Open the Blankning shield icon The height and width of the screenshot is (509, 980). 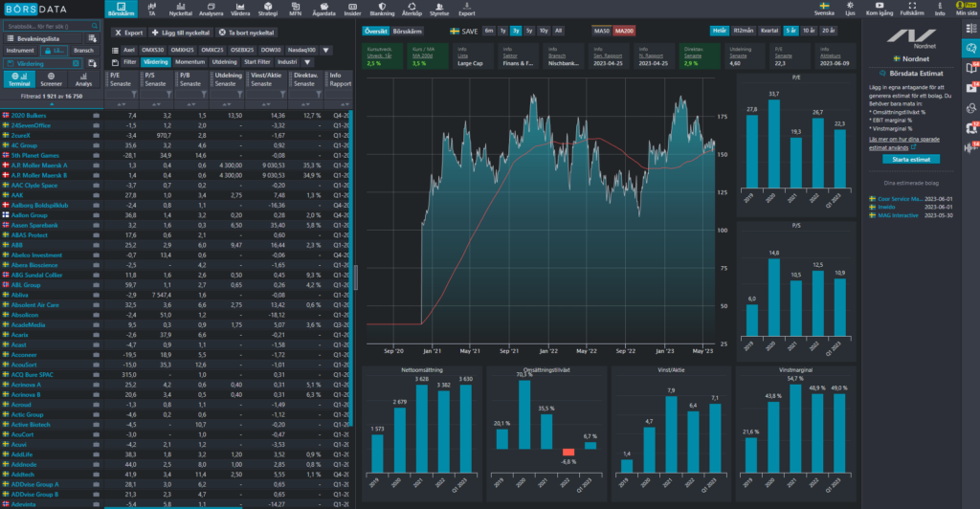382,8
